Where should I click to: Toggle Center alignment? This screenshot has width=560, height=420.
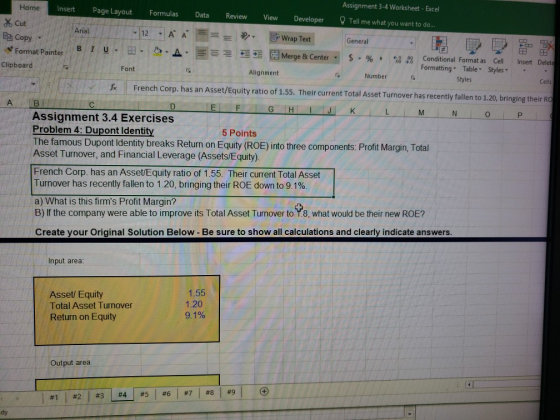pyautogui.click(x=215, y=54)
